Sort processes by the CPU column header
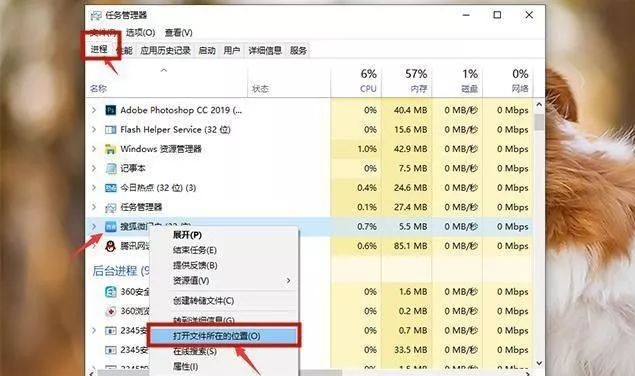 pos(356,81)
